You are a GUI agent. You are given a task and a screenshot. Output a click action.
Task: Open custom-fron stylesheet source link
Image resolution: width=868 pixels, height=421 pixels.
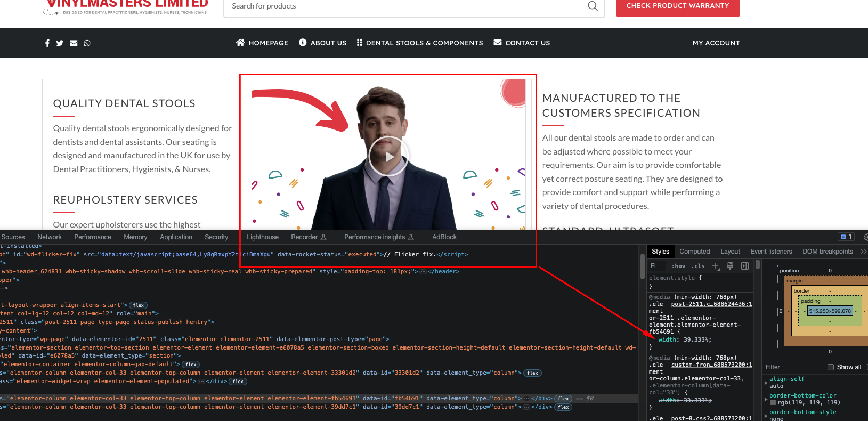(x=711, y=365)
